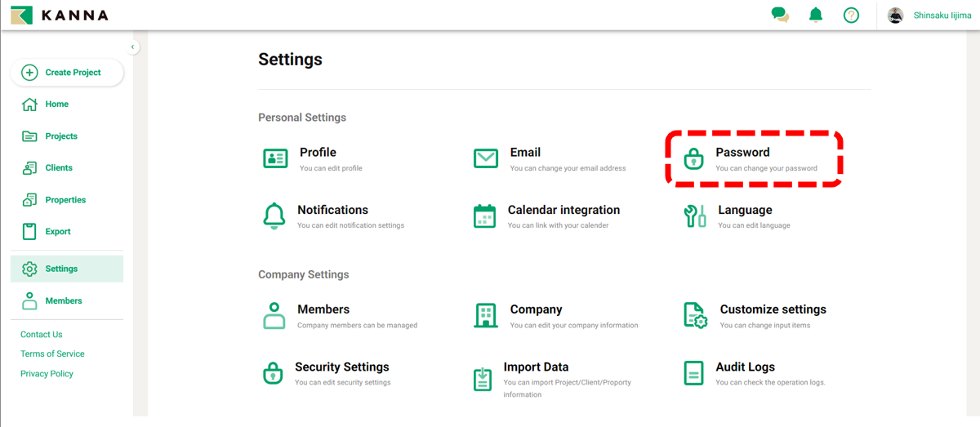Click the Customize settings icon

tap(695, 315)
